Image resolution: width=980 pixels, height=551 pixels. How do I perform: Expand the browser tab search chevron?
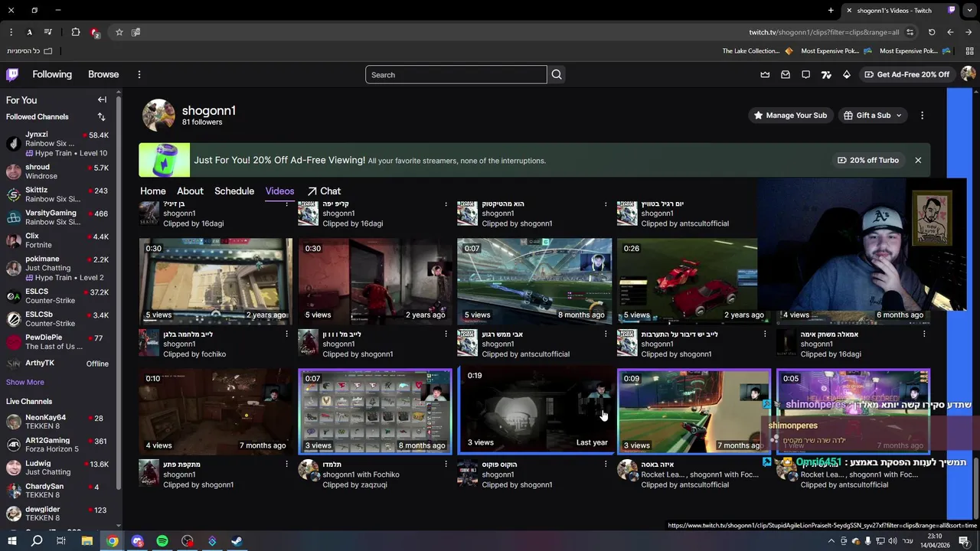tap(969, 10)
